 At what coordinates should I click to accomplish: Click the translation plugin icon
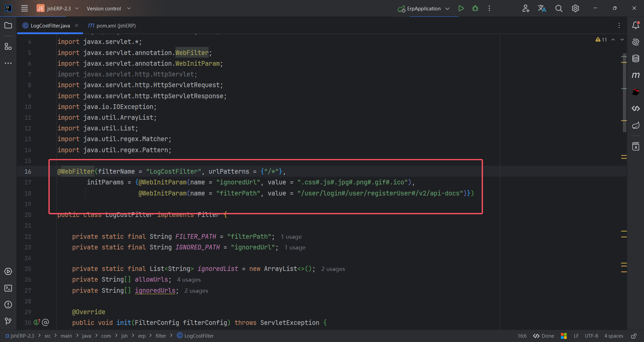point(542,8)
